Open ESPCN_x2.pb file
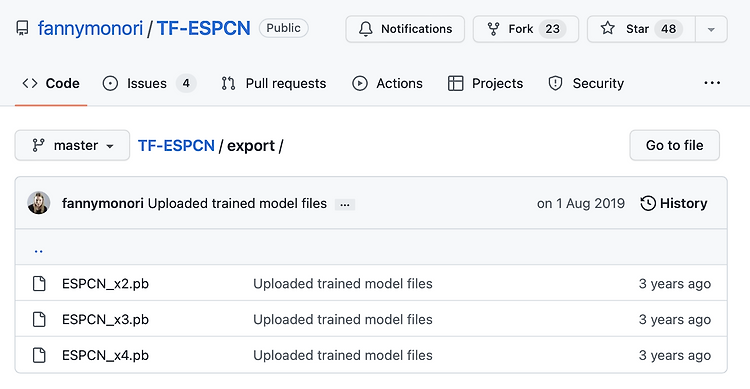 coord(105,284)
